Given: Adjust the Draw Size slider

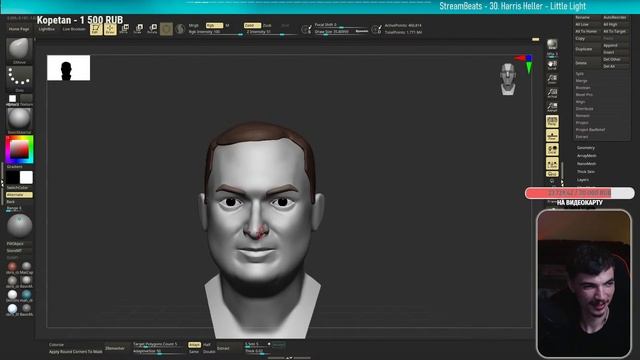Looking at the screenshot, I should coord(341,32).
